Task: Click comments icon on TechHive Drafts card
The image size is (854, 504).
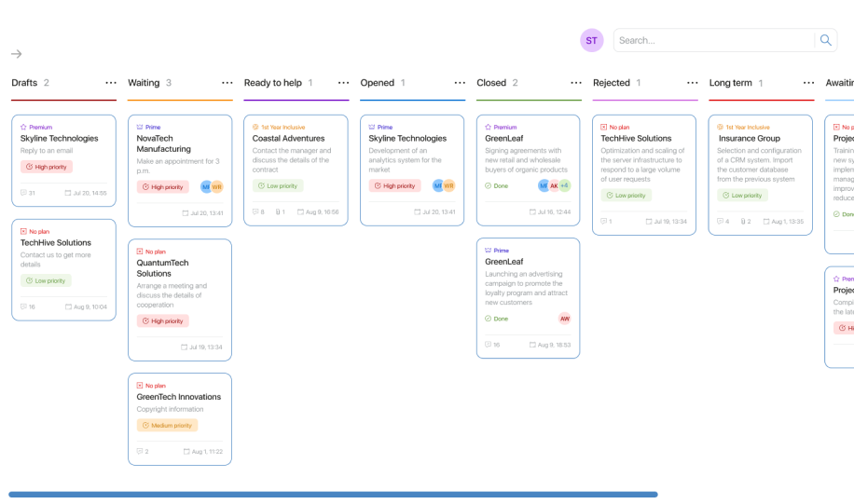Action: tap(23, 307)
